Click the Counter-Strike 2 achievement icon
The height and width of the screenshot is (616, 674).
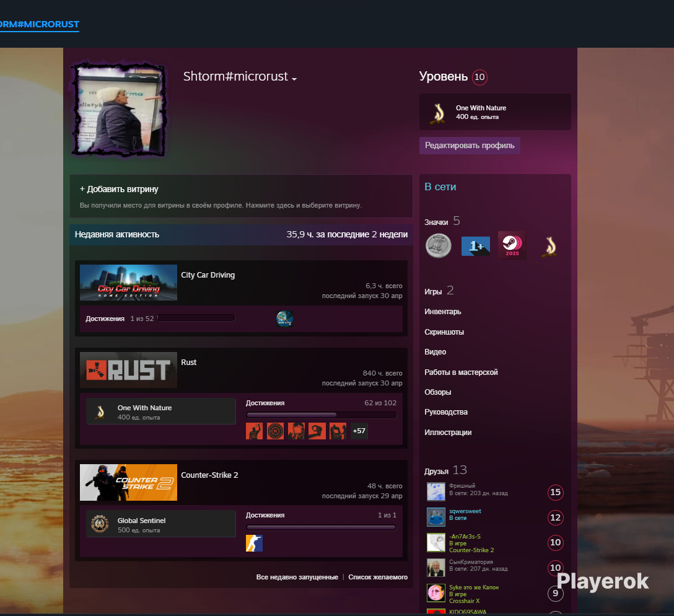[x=254, y=543]
